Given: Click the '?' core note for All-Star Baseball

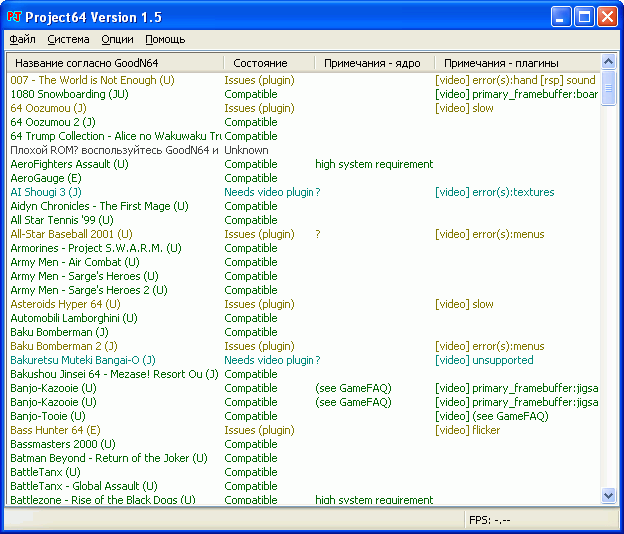Looking at the screenshot, I should tap(318, 234).
